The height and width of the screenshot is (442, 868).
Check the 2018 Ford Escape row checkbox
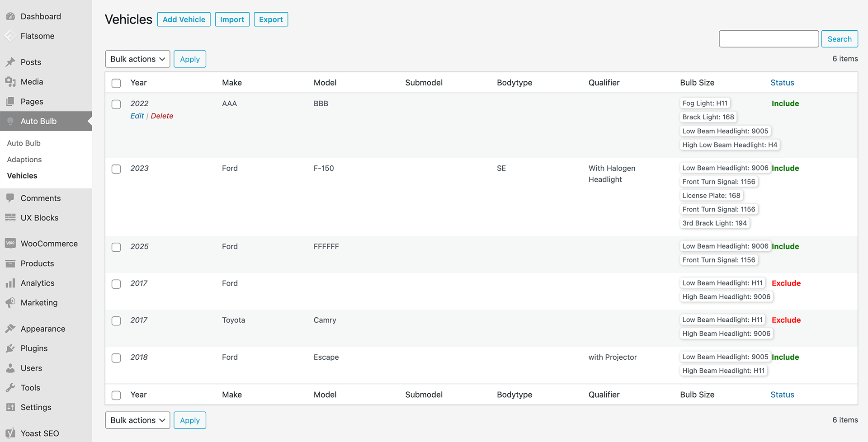click(116, 358)
